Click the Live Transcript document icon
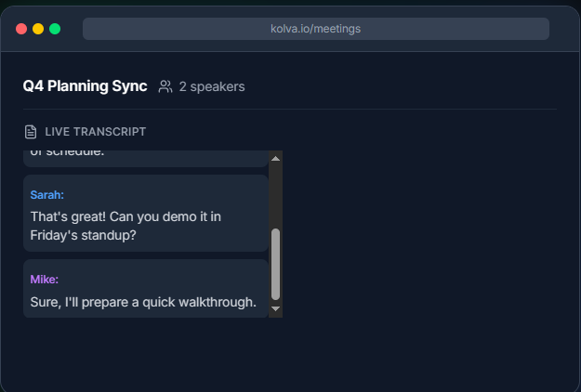The height and width of the screenshot is (392, 581). coord(31,132)
